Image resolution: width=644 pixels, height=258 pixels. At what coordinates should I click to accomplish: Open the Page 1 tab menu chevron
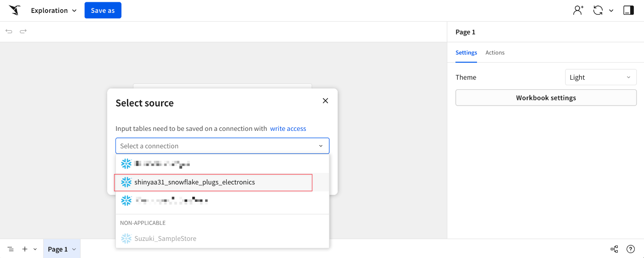74,249
